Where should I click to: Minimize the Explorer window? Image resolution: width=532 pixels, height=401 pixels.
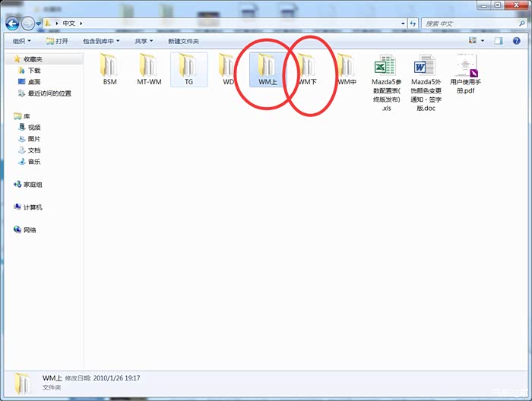point(484,5)
